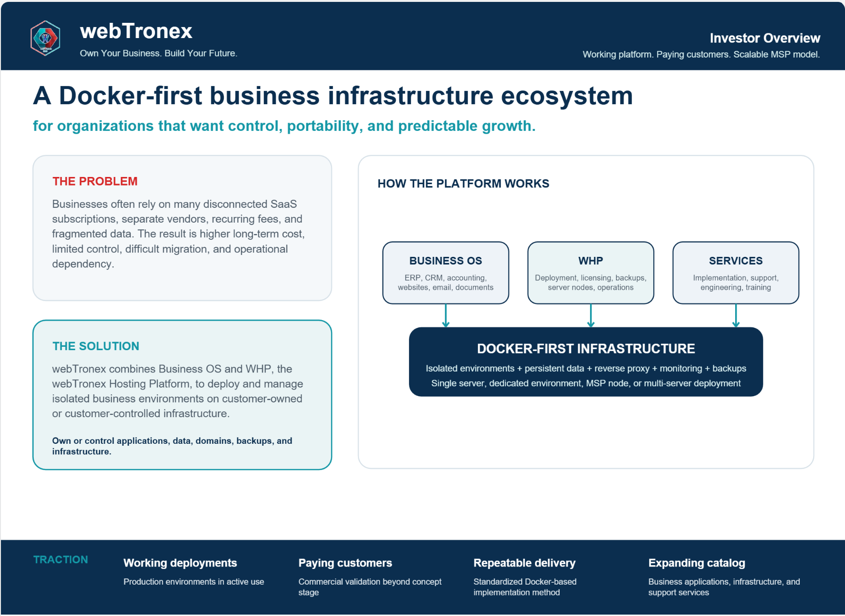Image resolution: width=845 pixels, height=616 pixels.
Task: Select the "webTronex" brand name in header
Action: 136,31
